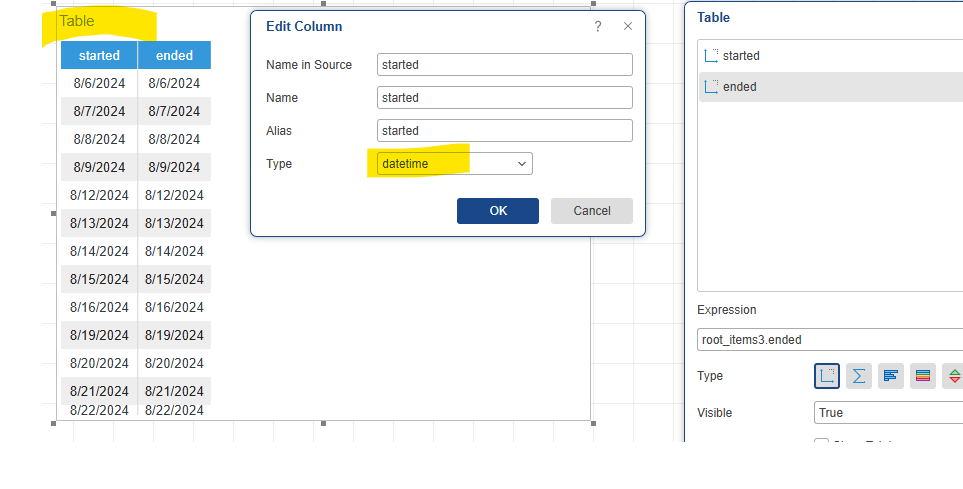Viewport: 963px width, 489px height.
Task: Open help in Edit Column dialog
Action: 598,26
